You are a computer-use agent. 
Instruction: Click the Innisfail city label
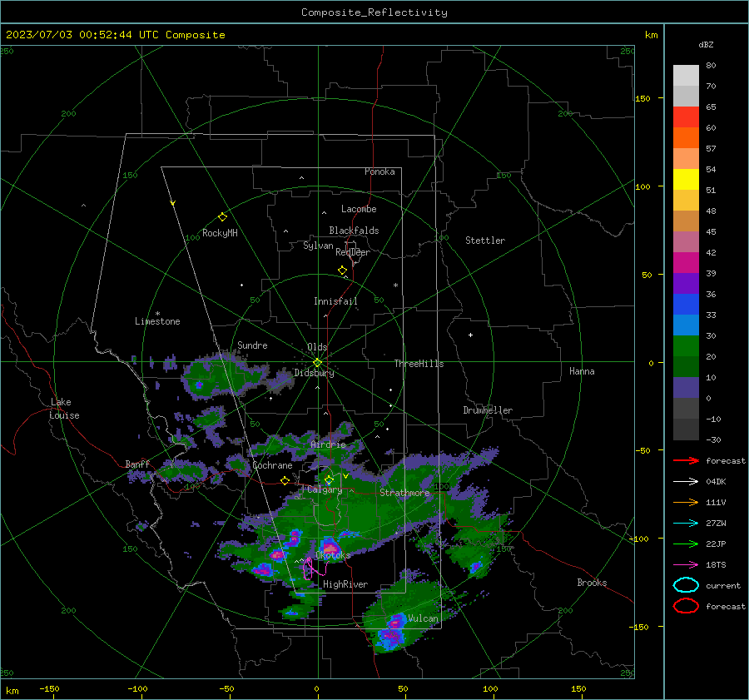click(x=335, y=301)
